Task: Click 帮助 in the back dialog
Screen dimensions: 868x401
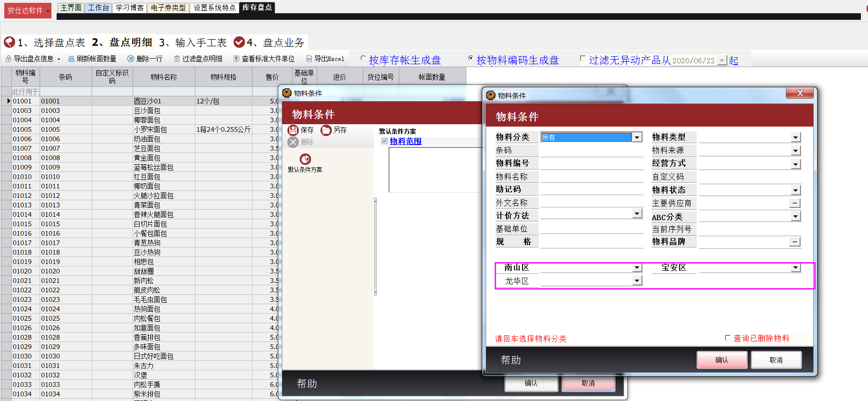Action: point(307,384)
